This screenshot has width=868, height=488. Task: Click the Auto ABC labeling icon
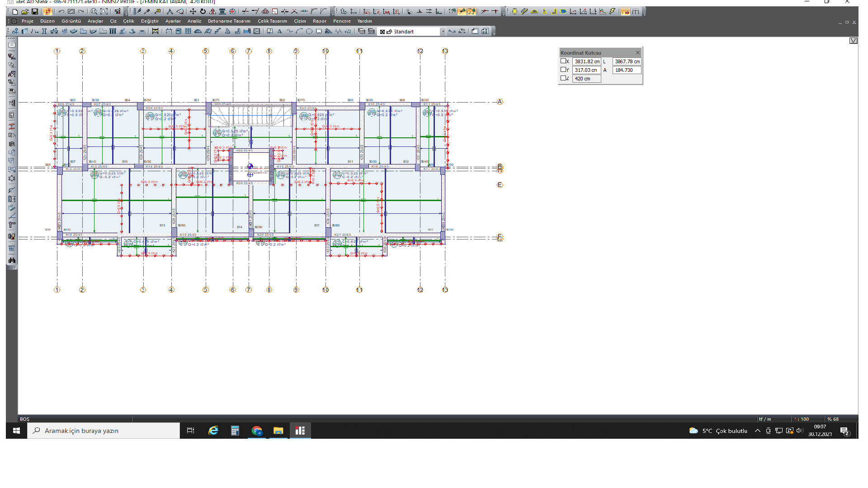click(12, 248)
